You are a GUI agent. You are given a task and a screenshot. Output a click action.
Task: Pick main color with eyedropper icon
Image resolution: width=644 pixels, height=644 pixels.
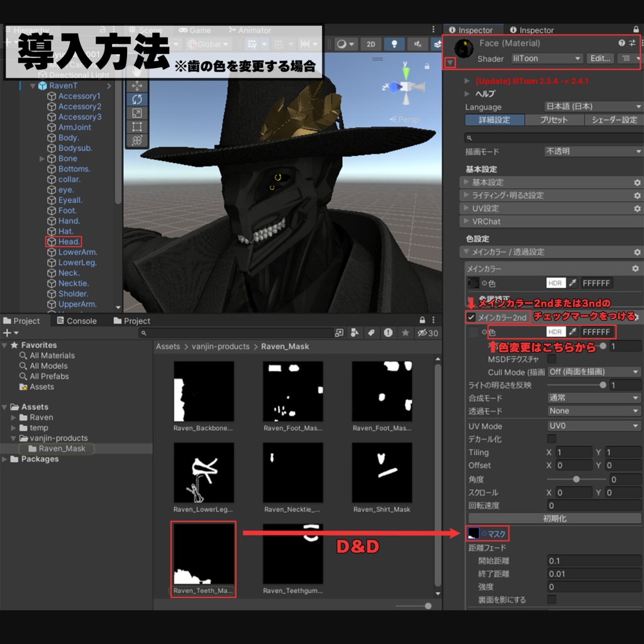pyautogui.click(x=572, y=283)
